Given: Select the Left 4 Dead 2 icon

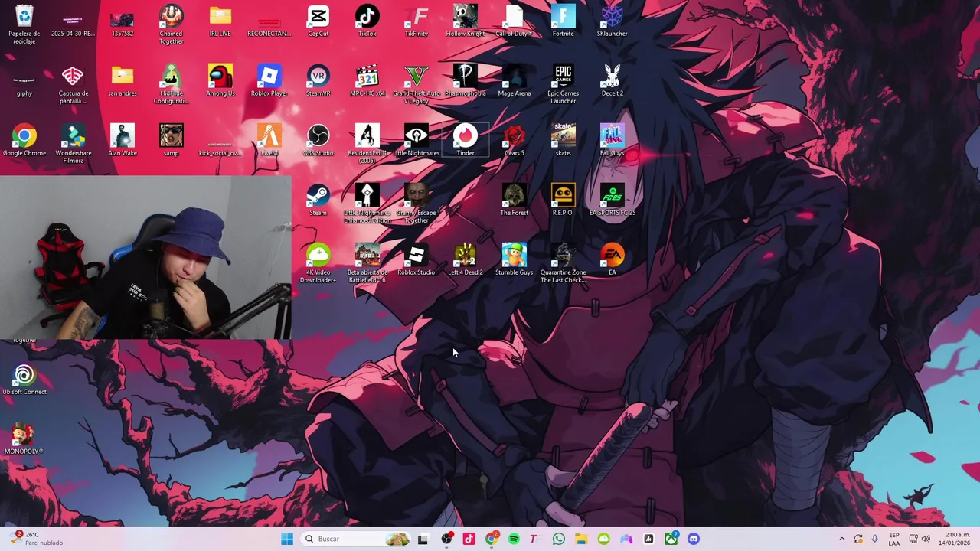Looking at the screenshot, I should pos(465,260).
